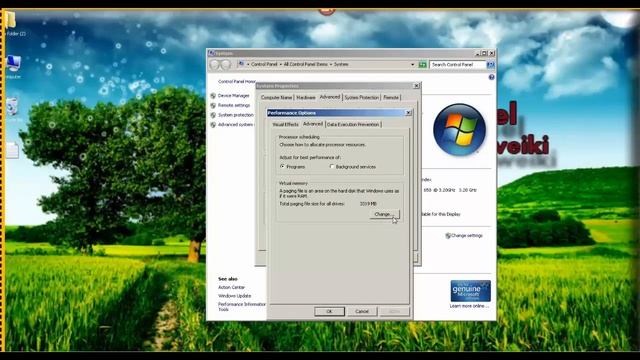Click the Back navigation button

point(215,64)
